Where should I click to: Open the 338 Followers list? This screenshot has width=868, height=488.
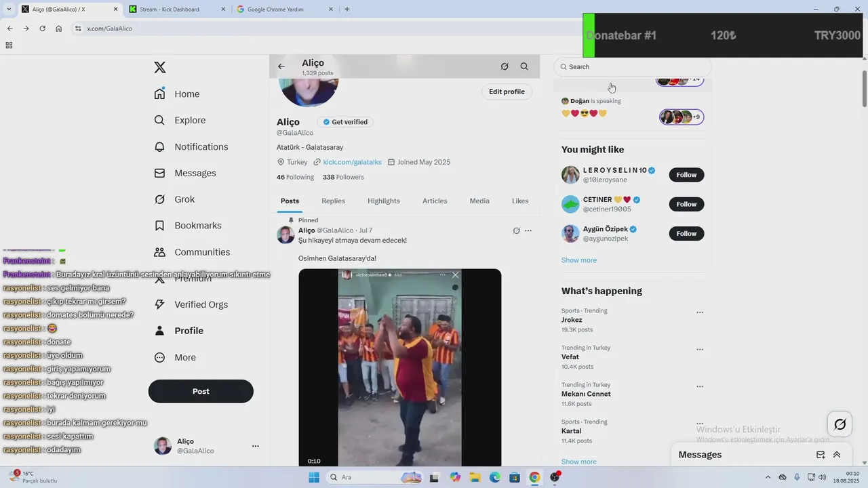[343, 177]
